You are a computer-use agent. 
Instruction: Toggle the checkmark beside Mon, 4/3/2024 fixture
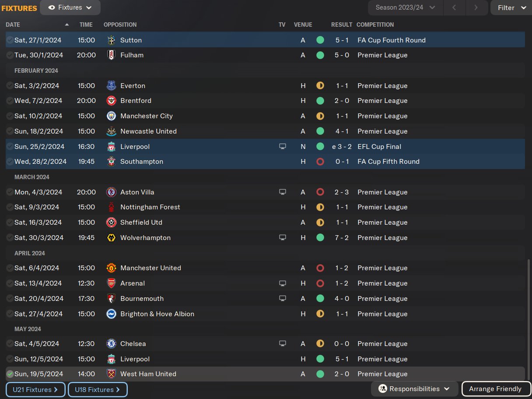pyautogui.click(x=10, y=192)
